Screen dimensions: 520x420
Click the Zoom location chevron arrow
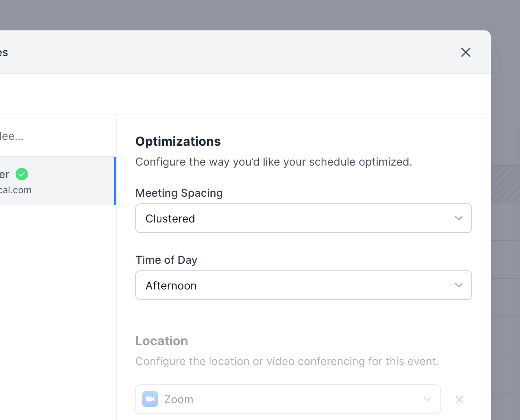tap(427, 399)
